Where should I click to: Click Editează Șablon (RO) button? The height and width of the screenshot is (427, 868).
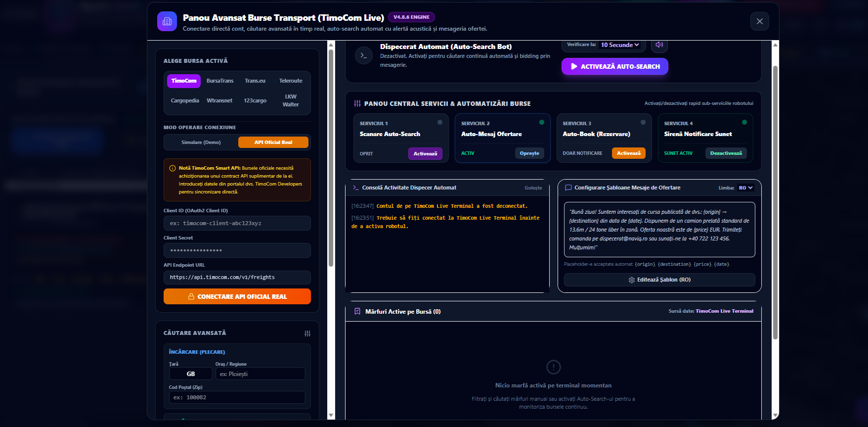(x=659, y=280)
